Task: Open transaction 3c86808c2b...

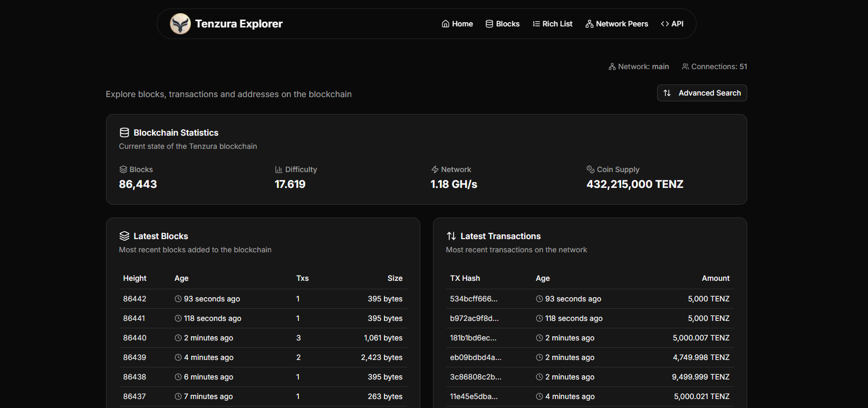Action: pyautogui.click(x=476, y=377)
